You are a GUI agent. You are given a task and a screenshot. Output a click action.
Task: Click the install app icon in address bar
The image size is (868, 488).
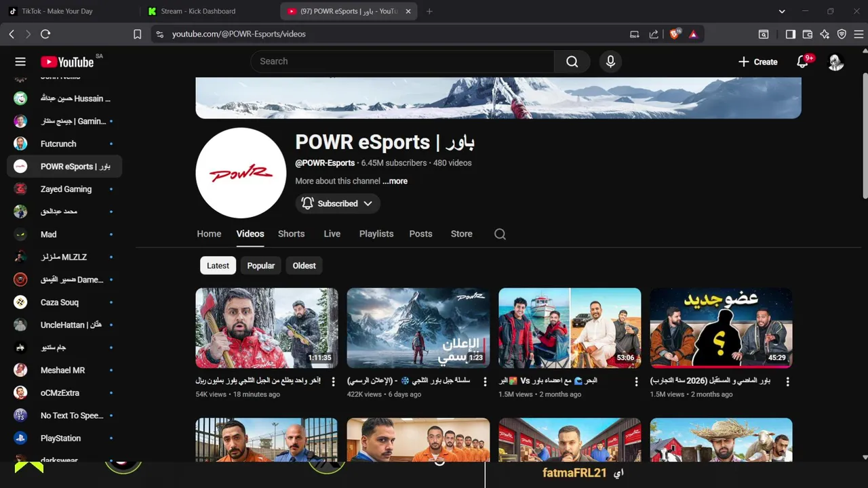point(635,34)
